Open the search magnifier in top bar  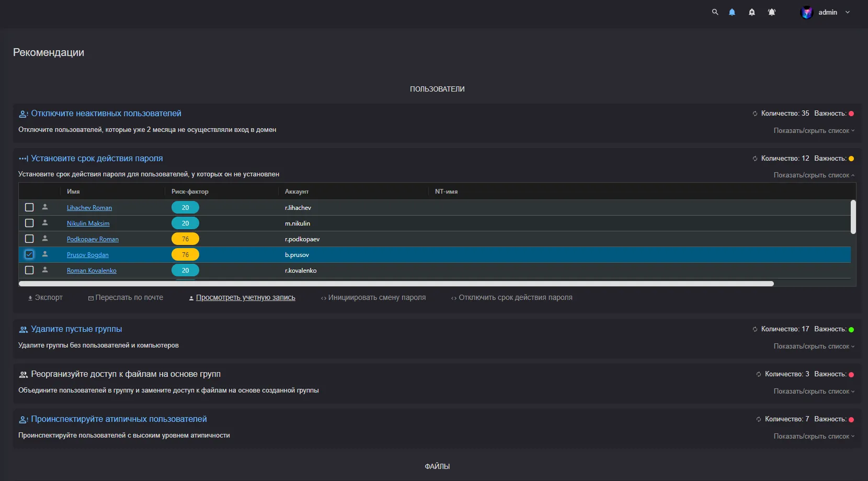715,12
